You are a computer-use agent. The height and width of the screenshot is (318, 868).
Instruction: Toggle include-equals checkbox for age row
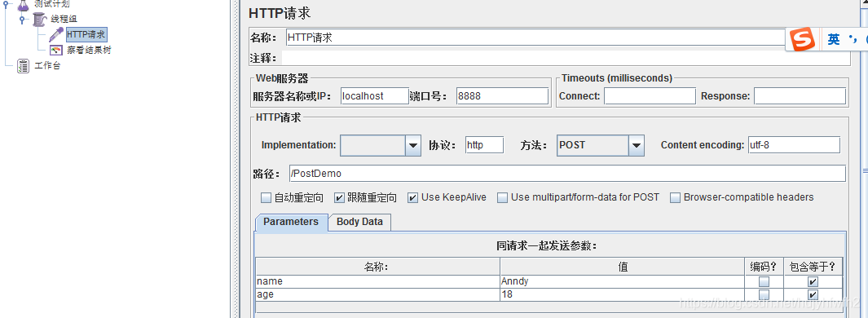tap(813, 294)
